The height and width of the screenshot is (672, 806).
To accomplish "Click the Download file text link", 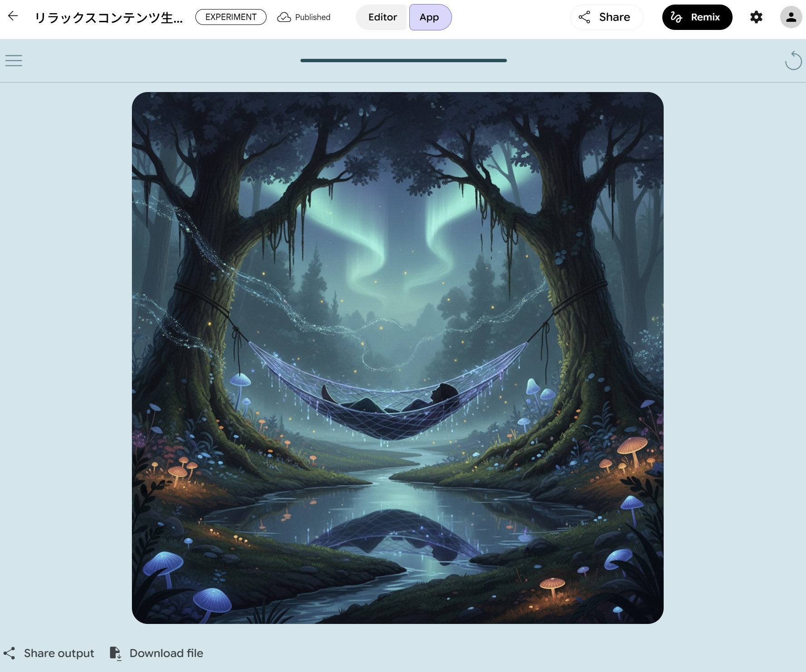I will coord(166,653).
